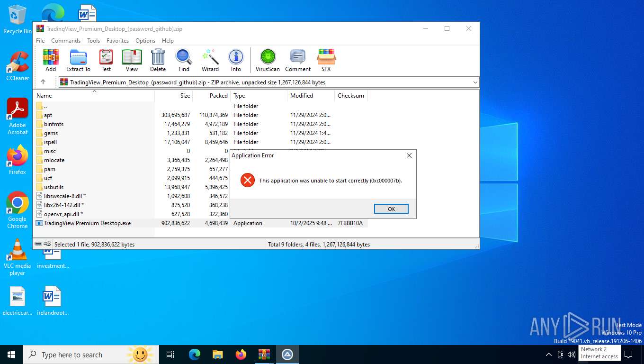The width and height of the screenshot is (644, 364).
Task: Close the Application Error dialog
Action: click(x=409, y=155)
